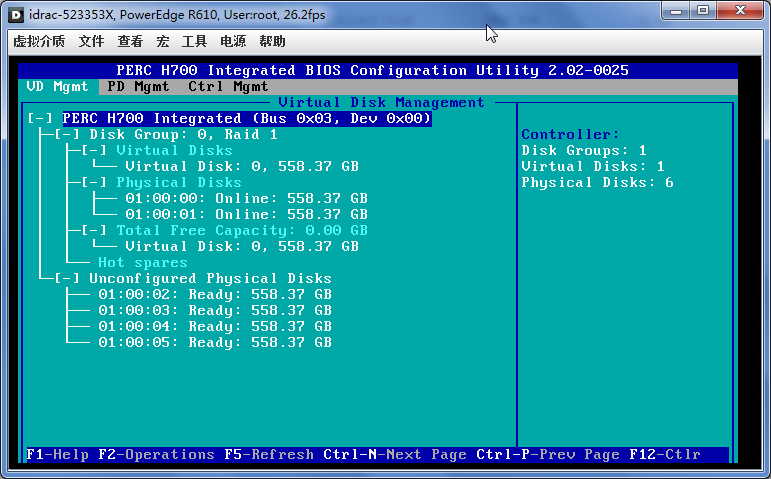Click the F2-Operations hint
This screenshot has width=771, height=479.
(x=156, y=454)
